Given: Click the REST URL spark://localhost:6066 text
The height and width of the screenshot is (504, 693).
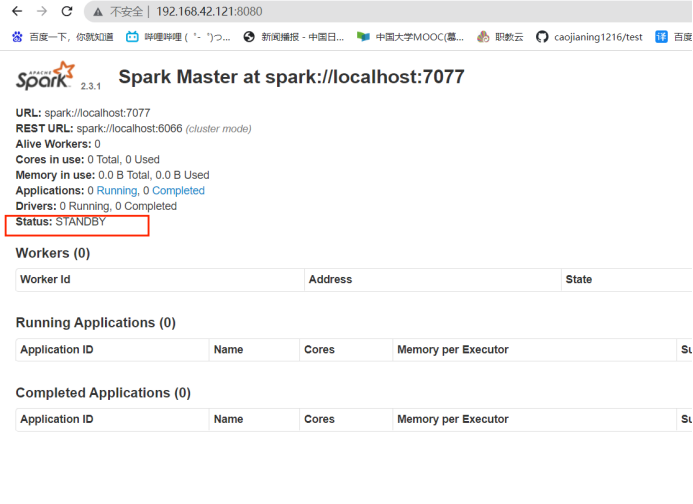Looking at the screenshot, I should (129, 129).
